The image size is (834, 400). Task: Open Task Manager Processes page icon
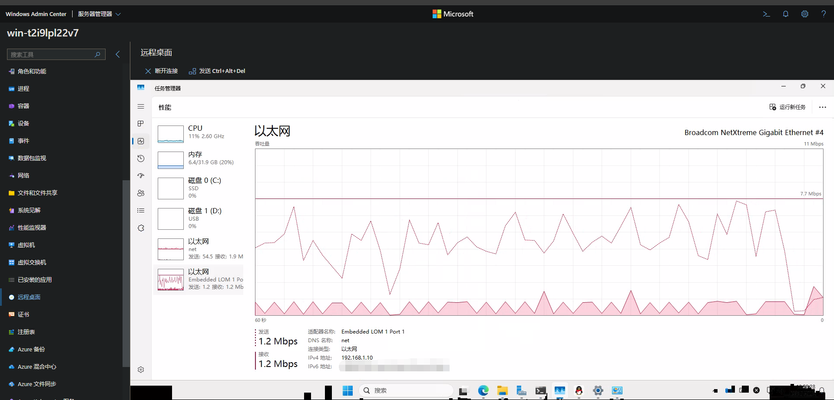click(141, 123)
